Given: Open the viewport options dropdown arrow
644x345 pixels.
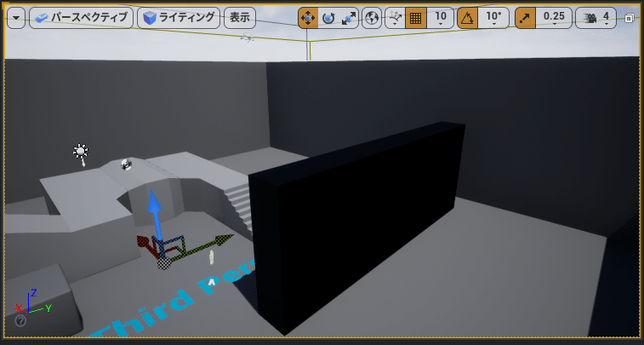Looking at the screenshot, I should coord(16,18).
